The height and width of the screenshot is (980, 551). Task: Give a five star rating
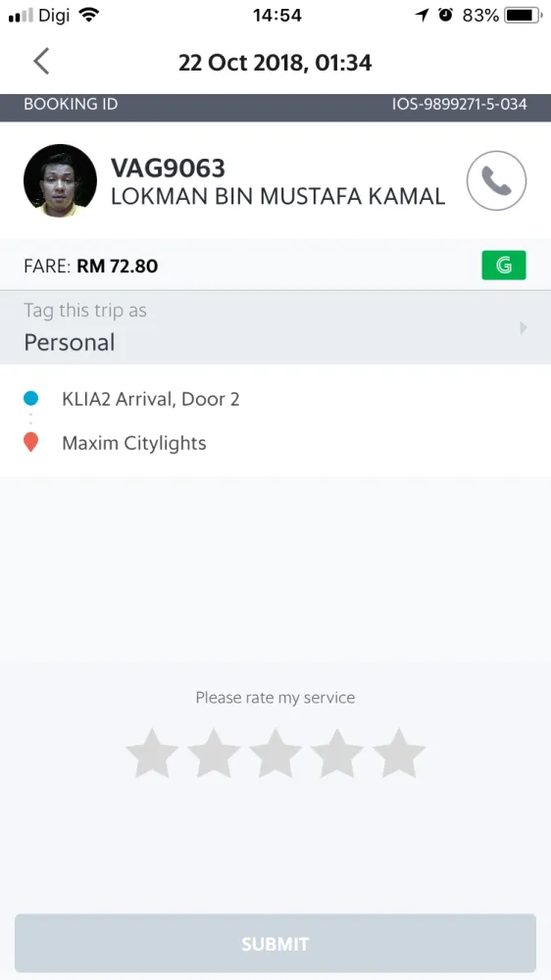coord(399,753)
